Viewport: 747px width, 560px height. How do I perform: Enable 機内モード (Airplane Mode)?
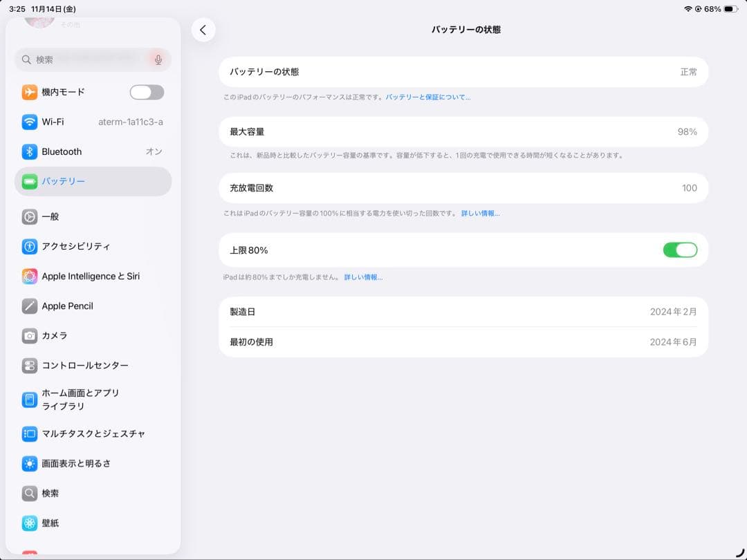[146, 92]
